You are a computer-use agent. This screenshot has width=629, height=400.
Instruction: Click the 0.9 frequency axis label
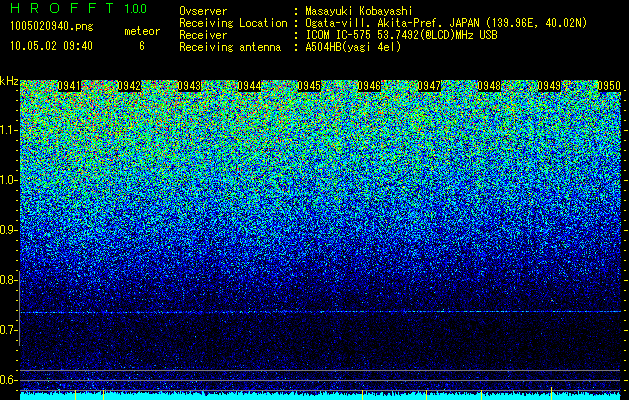coord(9,230)
